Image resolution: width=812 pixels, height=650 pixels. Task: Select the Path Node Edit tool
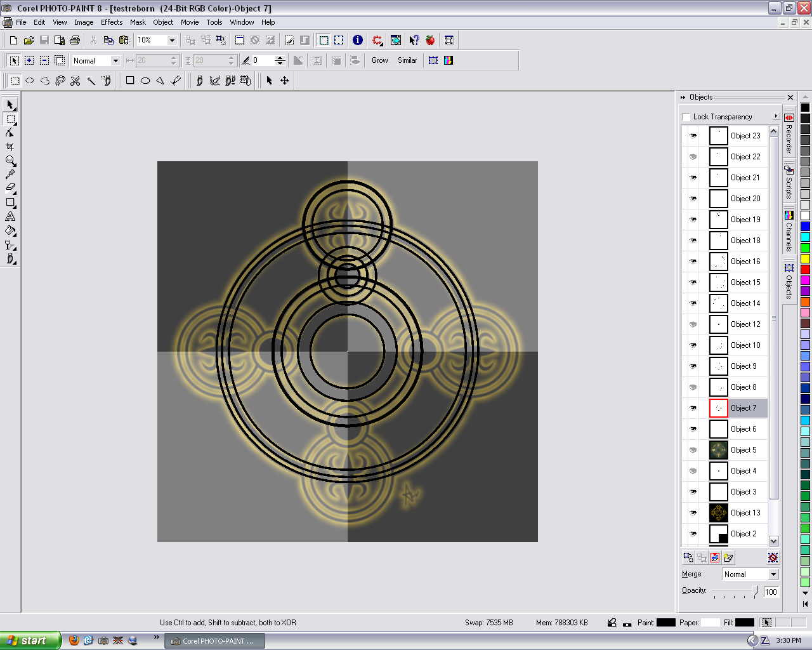coord(10,133)
